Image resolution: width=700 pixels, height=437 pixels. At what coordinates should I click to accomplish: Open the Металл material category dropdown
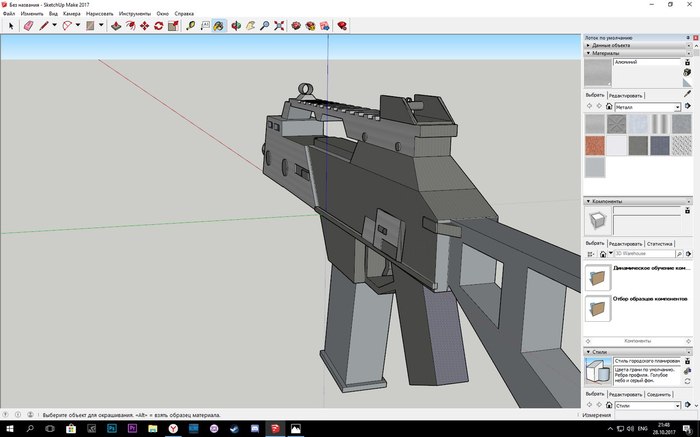coord(677,106)
